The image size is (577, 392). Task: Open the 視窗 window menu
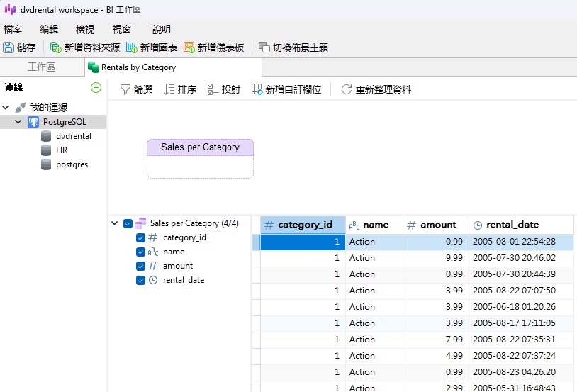122,30
